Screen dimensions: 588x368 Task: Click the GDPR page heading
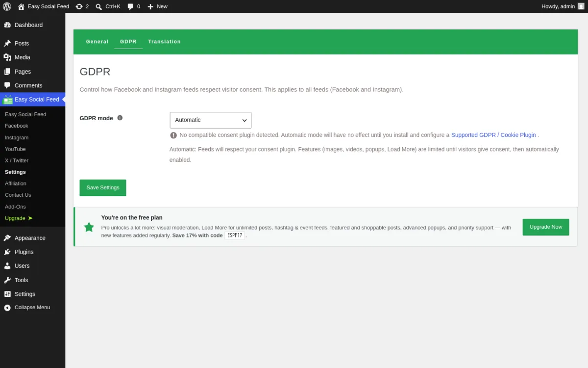[x=95, y=72]
